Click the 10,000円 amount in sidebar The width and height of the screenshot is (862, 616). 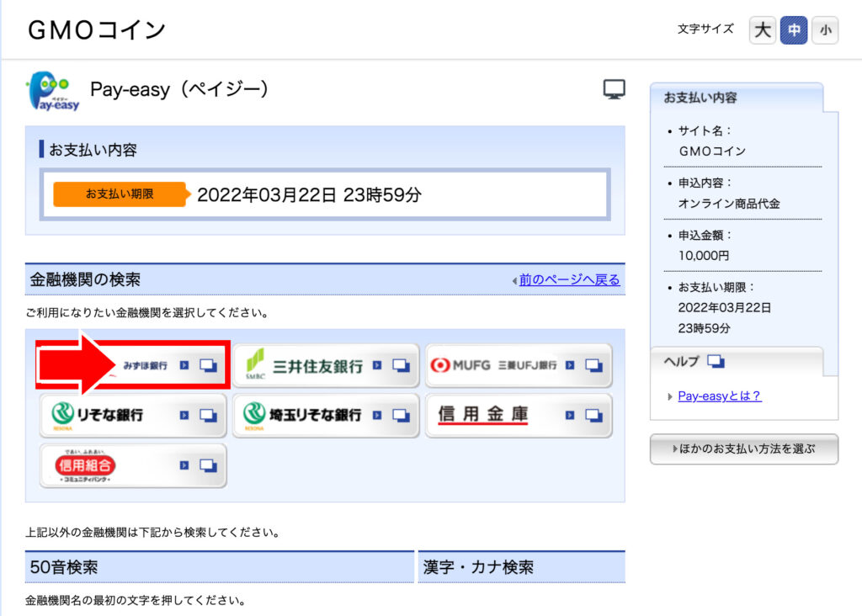pyautogui.click(x=704, y=256)
